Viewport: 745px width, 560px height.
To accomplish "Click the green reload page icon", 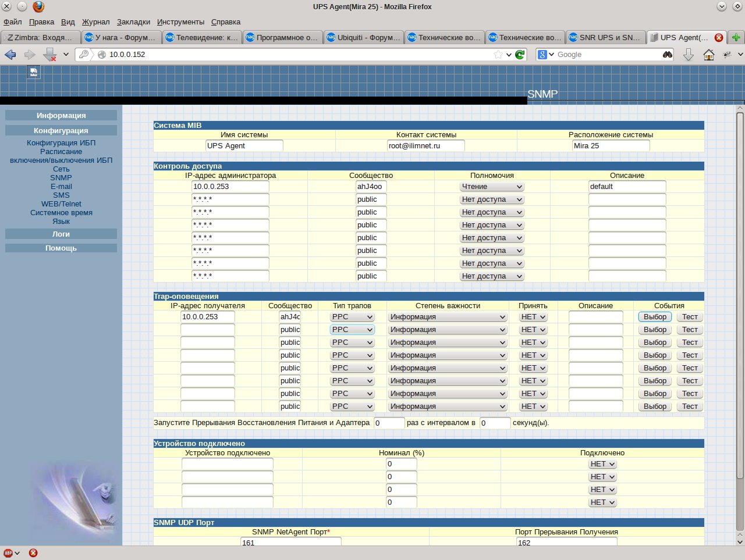I will [520, 55].
